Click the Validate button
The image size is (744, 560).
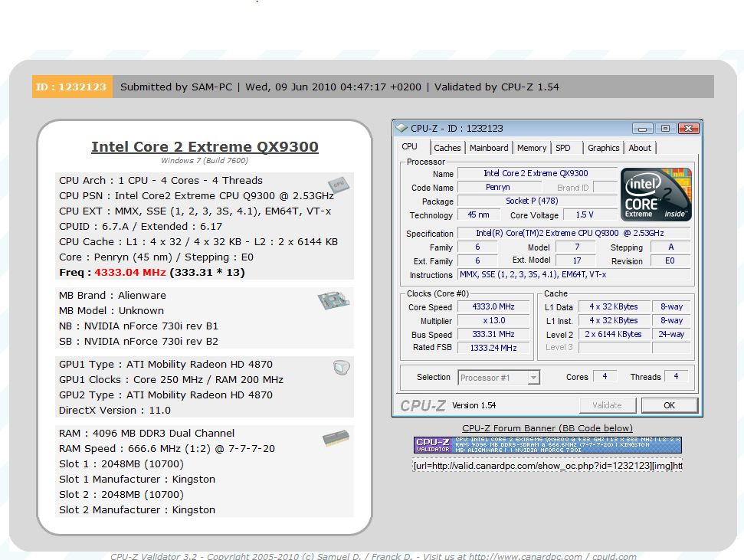click(608, 405)
